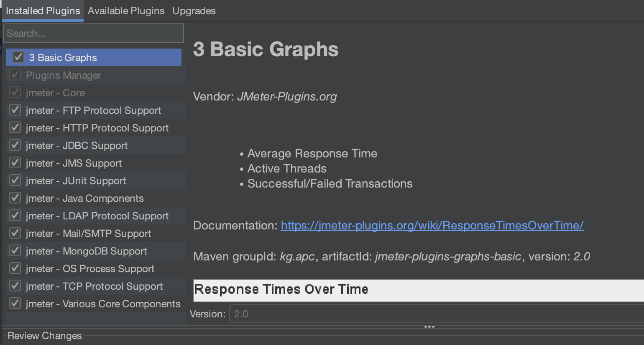
Task: Uncheck jmeter - JDBC Support checkbox
Action: [15, 145]
